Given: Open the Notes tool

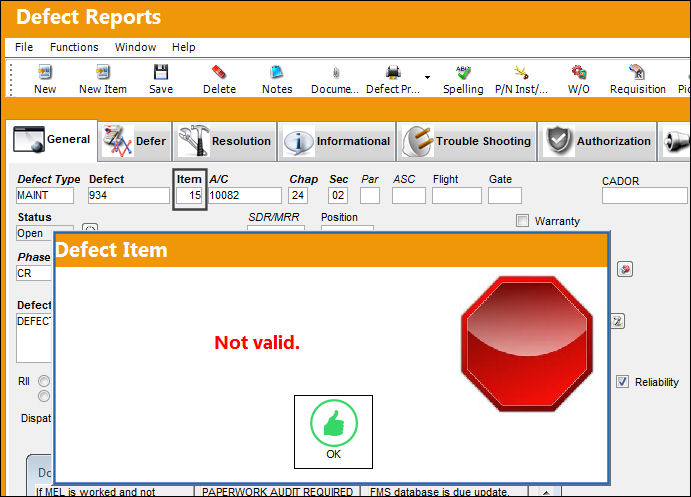Looking at the screenshot, I should click(277, 79).
